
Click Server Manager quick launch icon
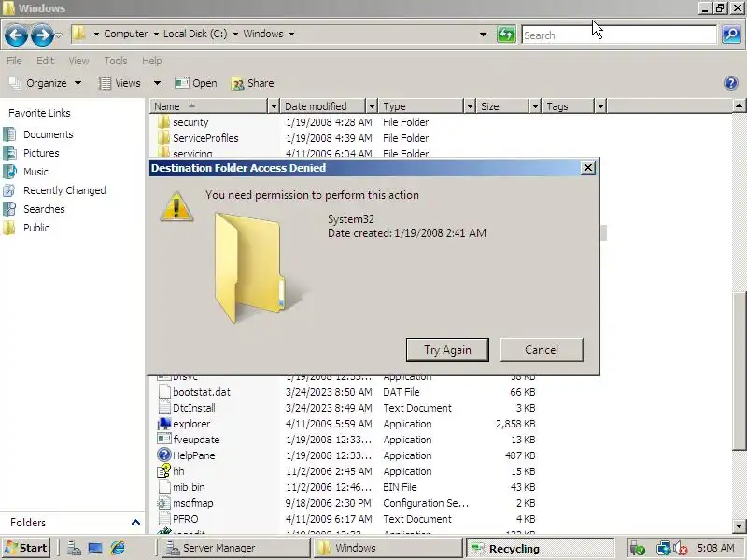pyautogui.click(x=74, y=548)
